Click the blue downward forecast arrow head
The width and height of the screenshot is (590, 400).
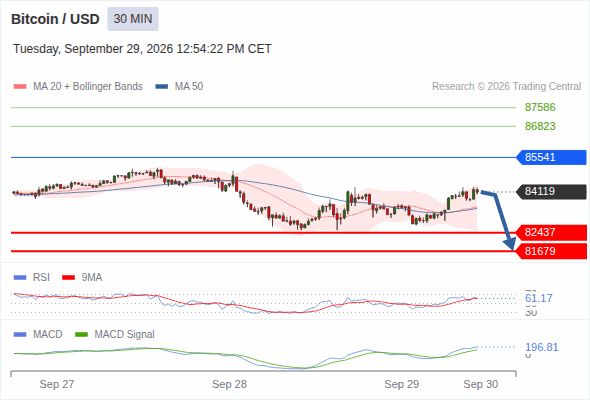[x=510, y=244]
